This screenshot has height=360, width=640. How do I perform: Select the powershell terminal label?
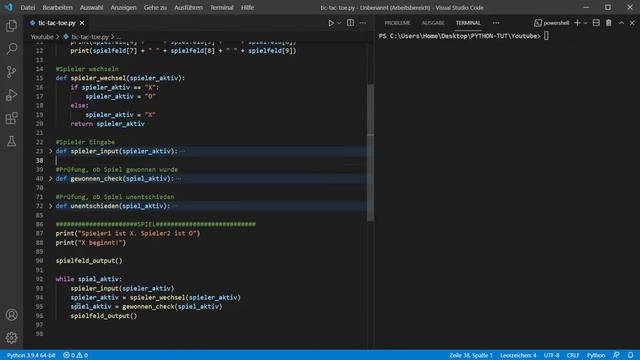coord(551,23)
